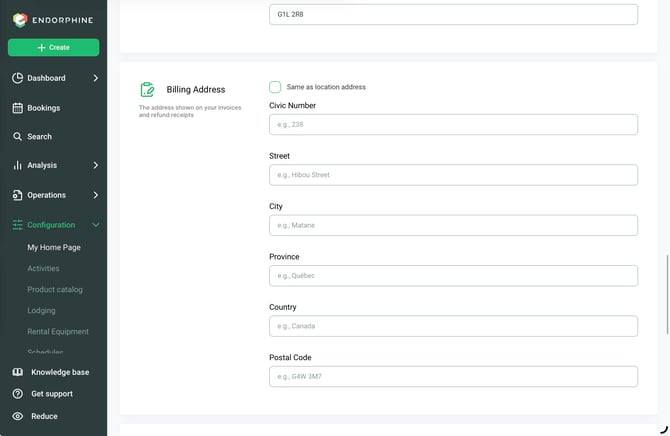Click the billing Postal Code field

tap(453, 377)
